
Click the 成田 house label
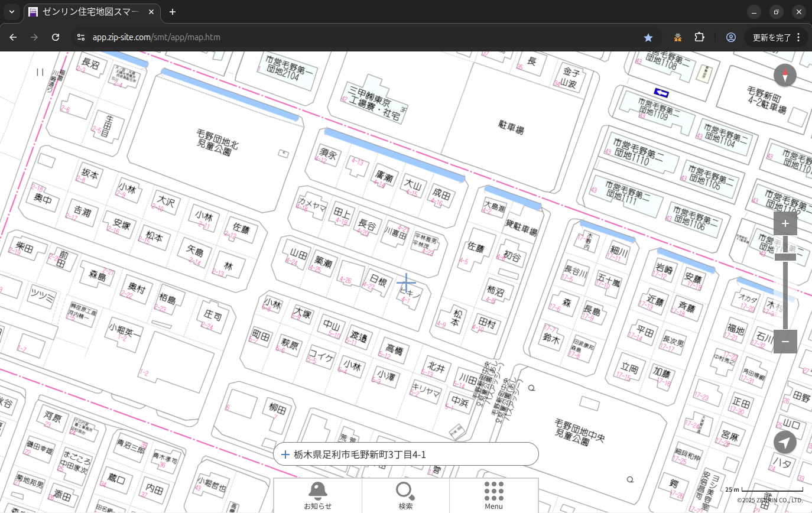click(441, 195)
